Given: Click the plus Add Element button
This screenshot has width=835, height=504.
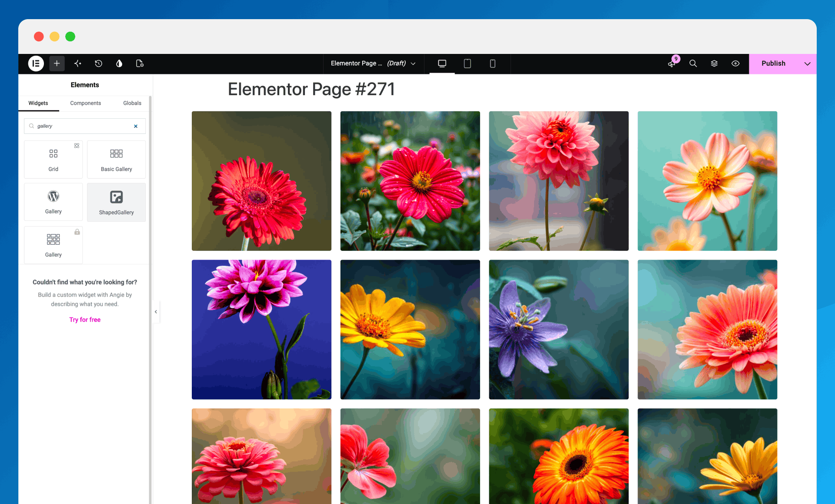Looking at the screenshot, I should [x=57, y=63].
